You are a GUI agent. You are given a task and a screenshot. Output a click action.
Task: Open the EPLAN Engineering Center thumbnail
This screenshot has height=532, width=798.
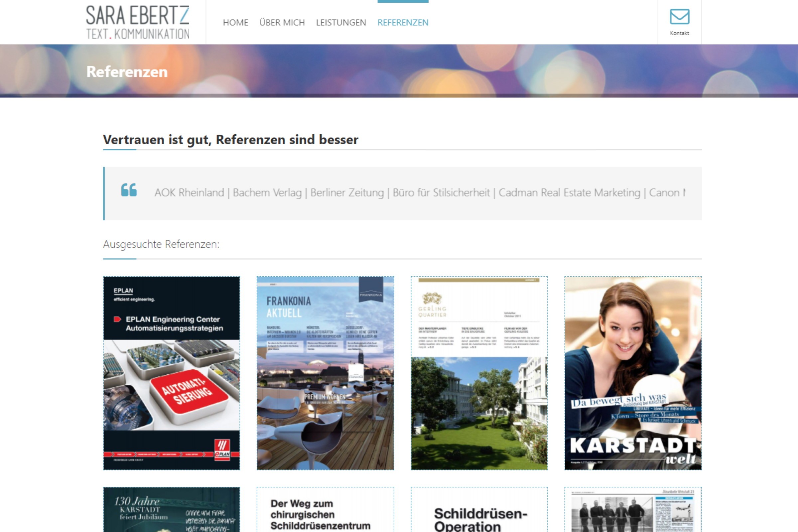[x=171, y=373]
